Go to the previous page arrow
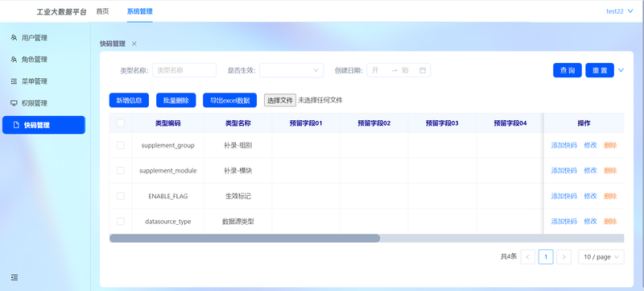 [x=527, y=257]
